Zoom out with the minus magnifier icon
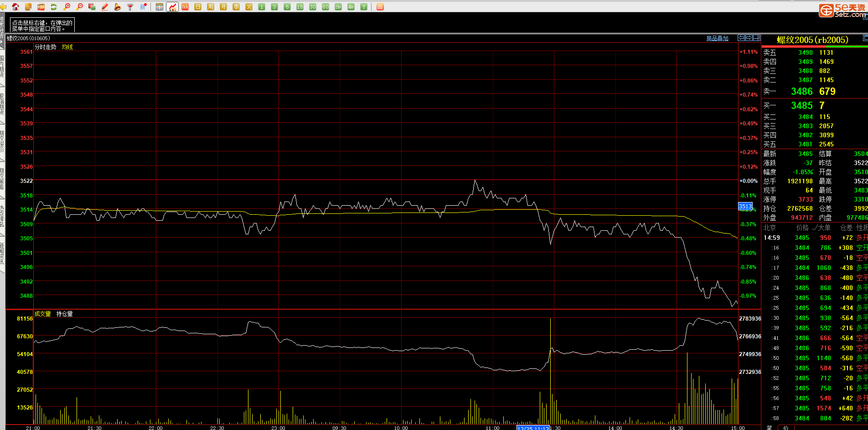This screenshot has height=430, width=868. (x=79, y=7)
